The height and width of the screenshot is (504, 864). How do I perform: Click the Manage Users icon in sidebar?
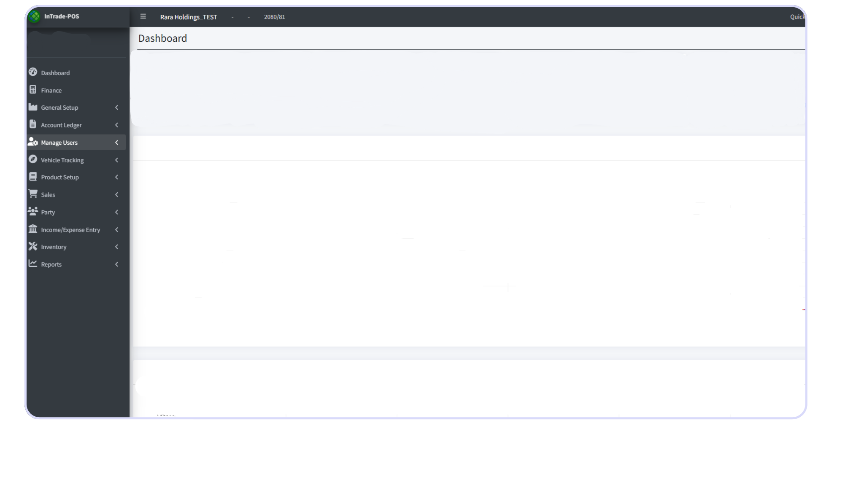32,142
